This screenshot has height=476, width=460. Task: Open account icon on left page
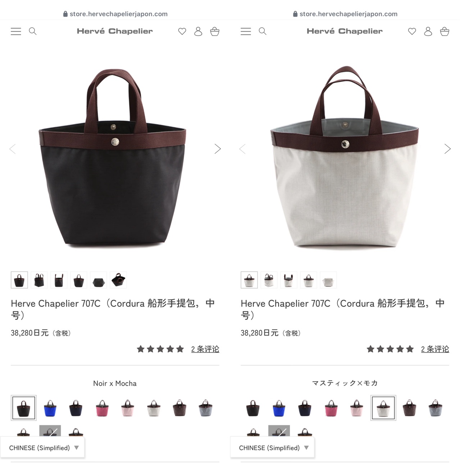(x=198, y=31)
